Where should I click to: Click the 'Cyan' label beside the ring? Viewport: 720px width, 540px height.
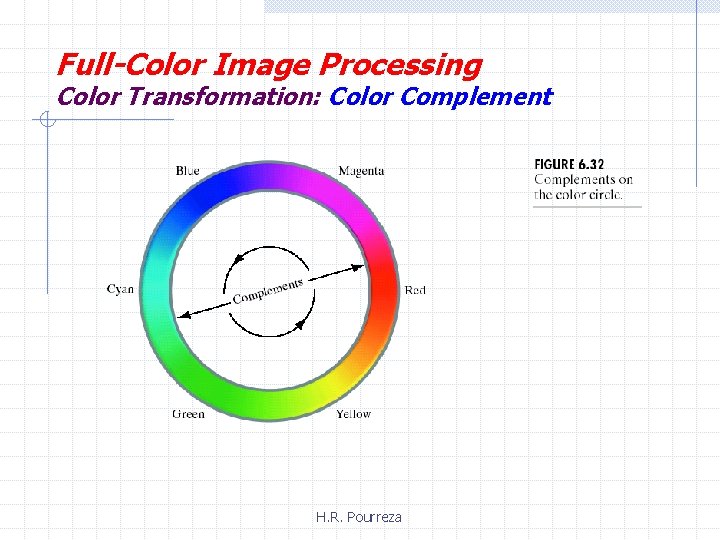[120, 289]
